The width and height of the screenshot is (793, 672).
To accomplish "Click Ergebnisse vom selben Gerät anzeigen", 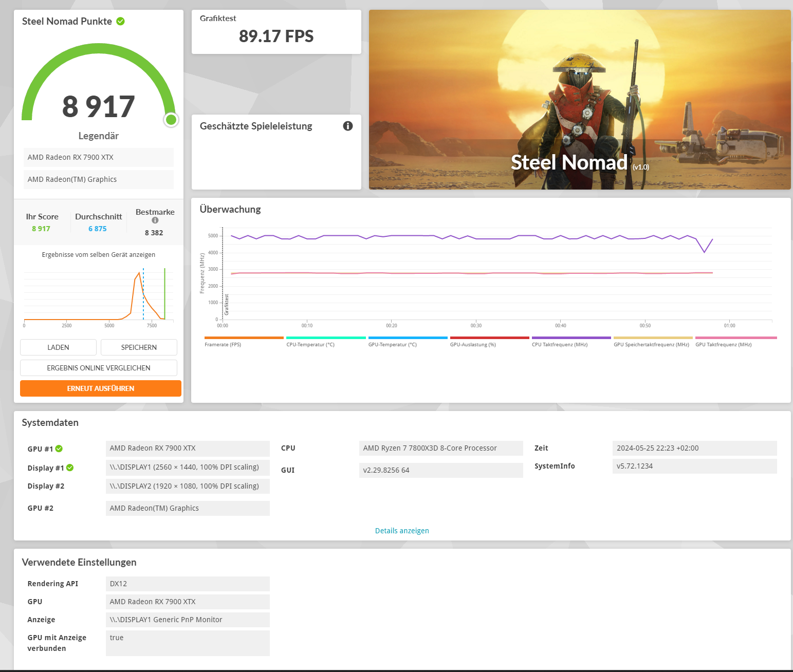I will tap(99, 255).
